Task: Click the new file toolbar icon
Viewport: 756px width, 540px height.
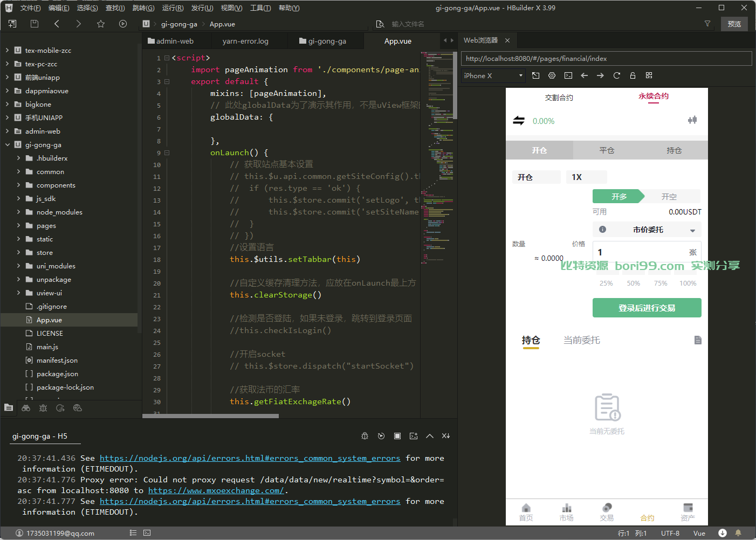Action: click(12, 24)
